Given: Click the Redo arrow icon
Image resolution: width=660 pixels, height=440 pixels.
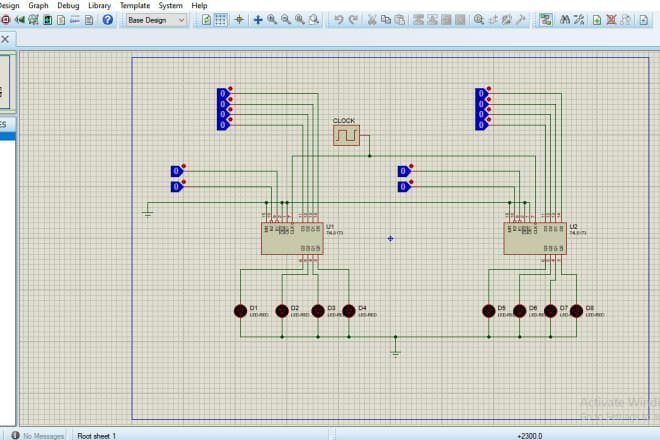Looking at the screenshot, I should point(353,20).
